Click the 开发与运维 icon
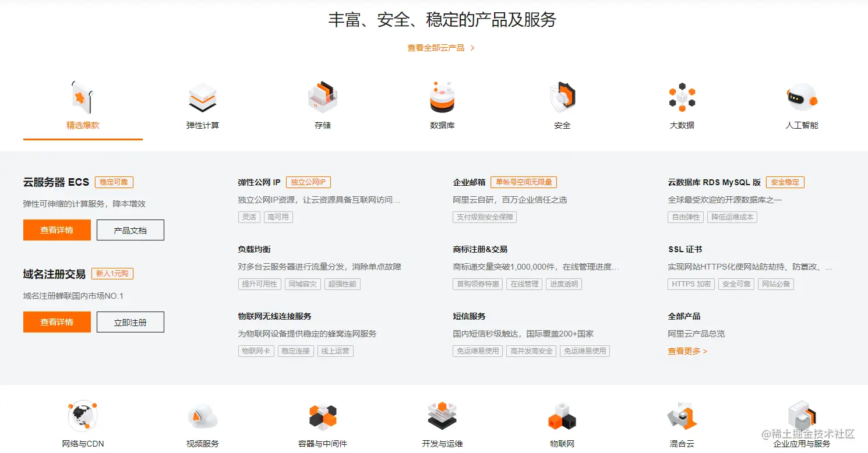 [x=442, y=416]
